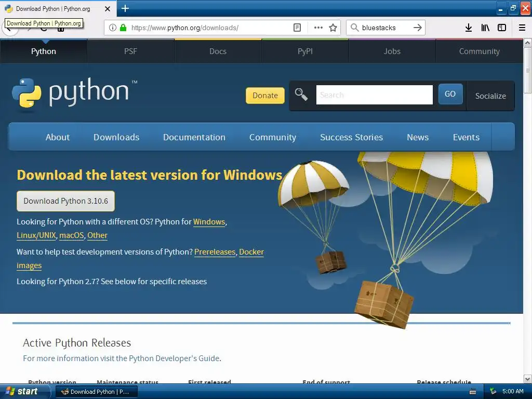This screenshot has width=532, height=399.
Task: Switch to the Python top tab
Action: point(44,51)
